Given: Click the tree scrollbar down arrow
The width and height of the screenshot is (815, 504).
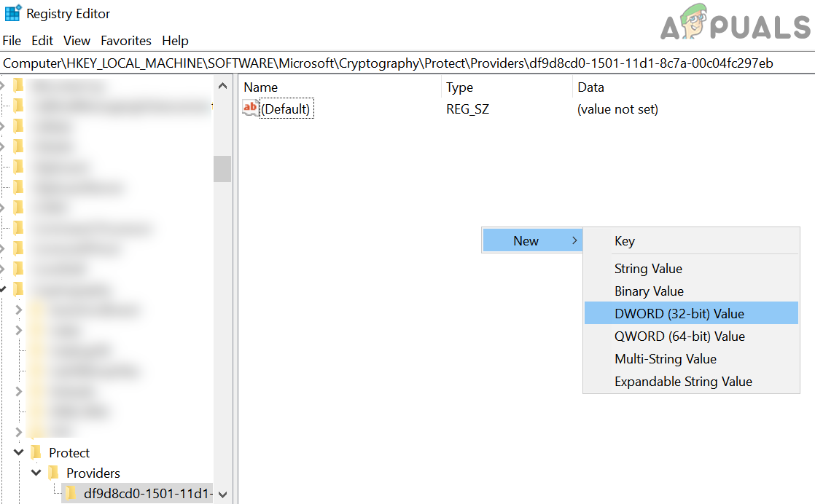Looking at the screenshot, I should [222, 494].
